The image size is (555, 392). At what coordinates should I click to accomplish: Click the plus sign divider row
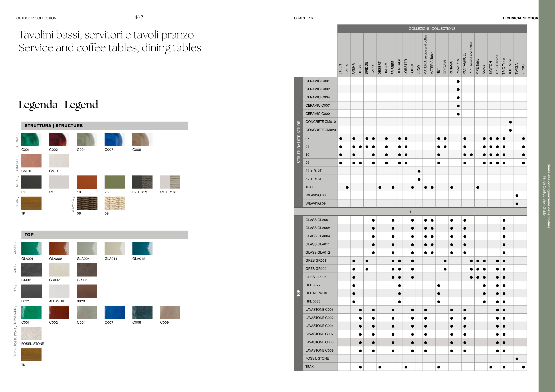410,212
